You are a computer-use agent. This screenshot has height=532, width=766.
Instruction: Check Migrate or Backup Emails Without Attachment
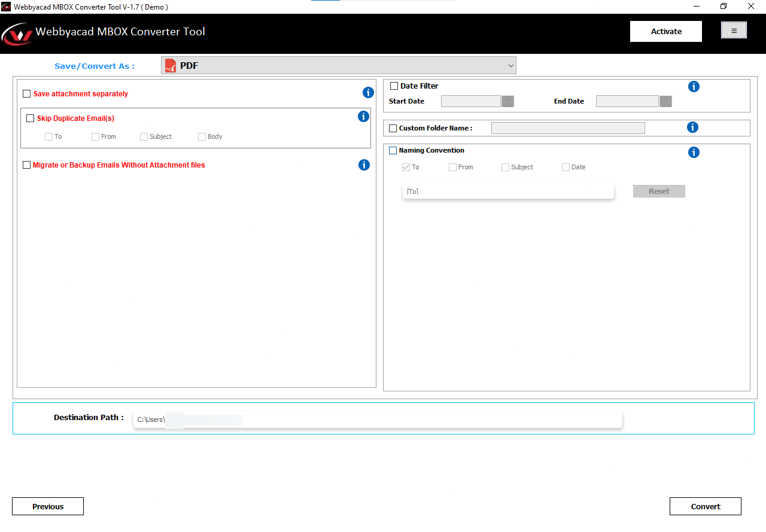click(x=26, y=165)
